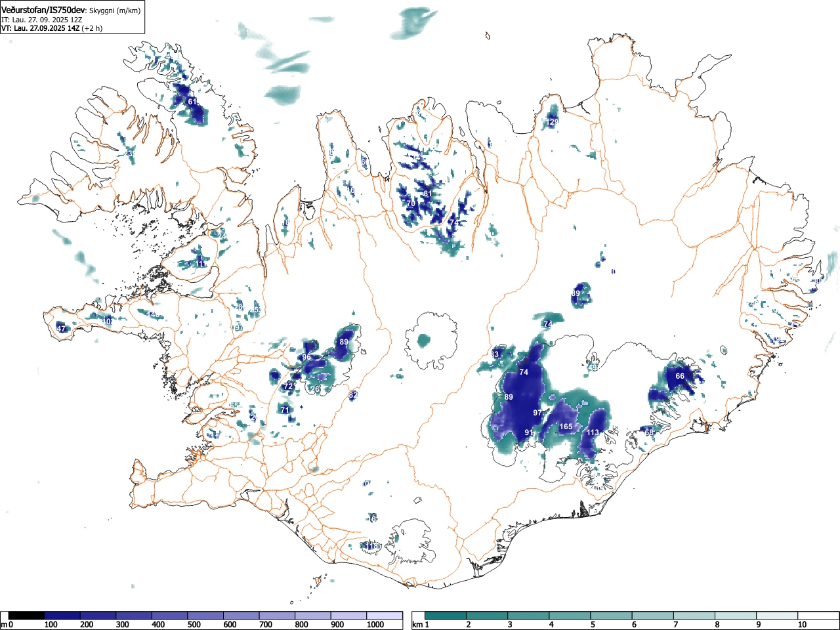Viewport: 840px width, 630px height.
Task: Click the '113' visibility value on the map
Action: (593, 432)
